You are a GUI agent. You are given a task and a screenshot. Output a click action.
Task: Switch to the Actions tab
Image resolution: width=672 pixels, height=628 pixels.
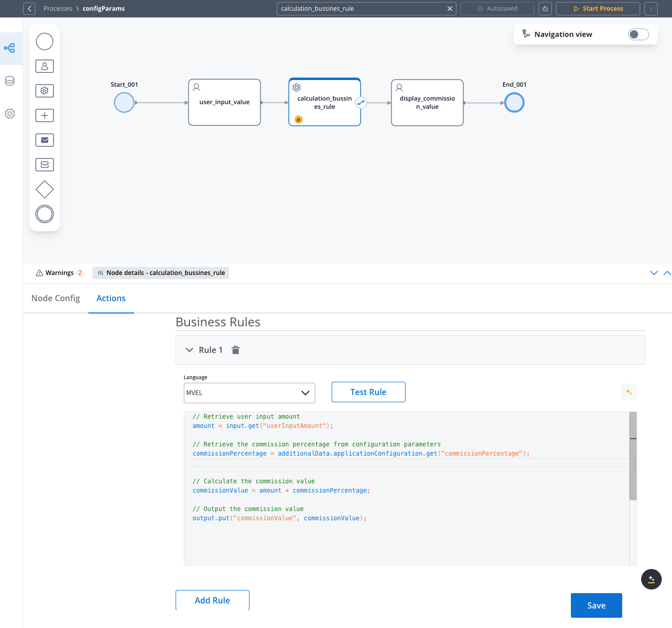click(x=111, y=298)
